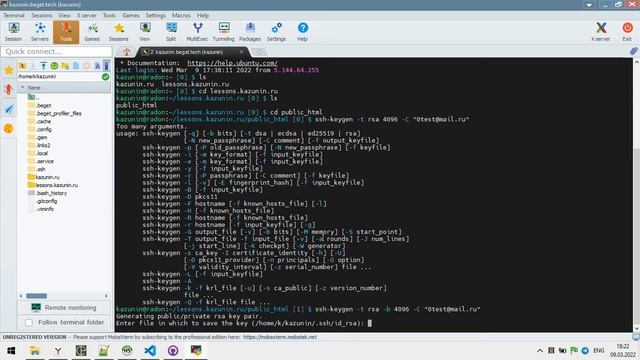The width and height of the screenshot is (640, 360).
Task: Open the Windows Start button
Action: [11, 351]
